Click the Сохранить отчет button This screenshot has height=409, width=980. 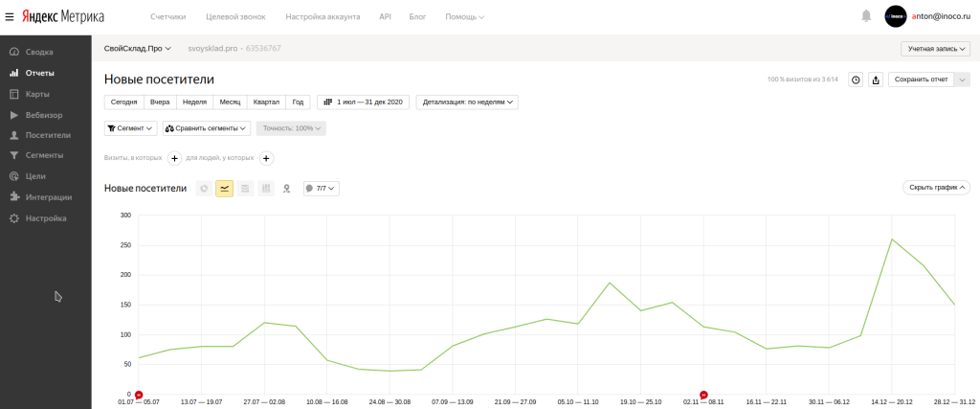[x=921, y=80]
